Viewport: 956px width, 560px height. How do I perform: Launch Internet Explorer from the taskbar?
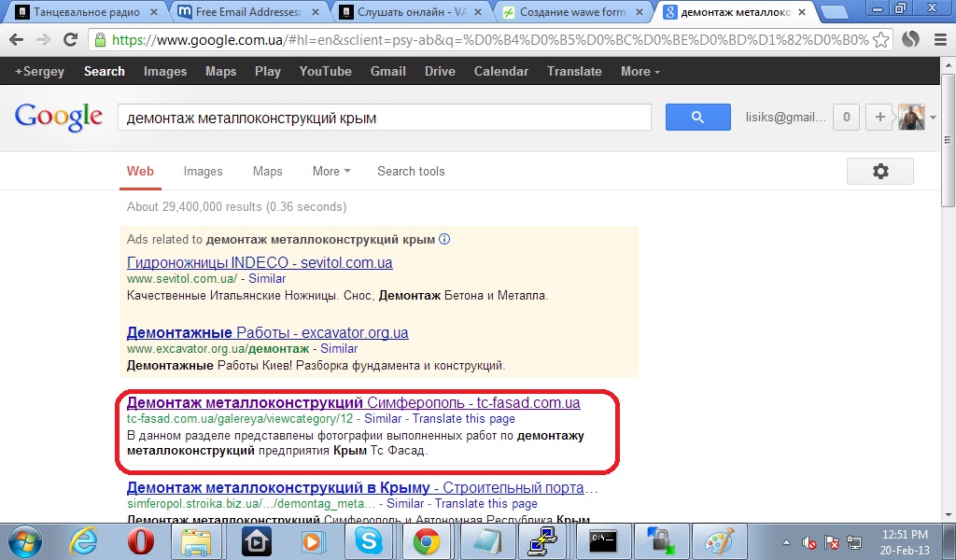tap(83, 541)
